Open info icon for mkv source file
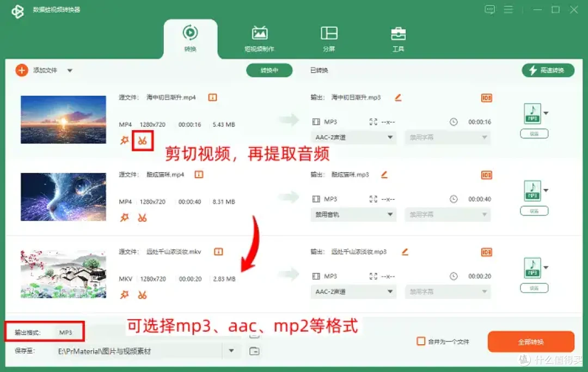 tap(218, 252)
